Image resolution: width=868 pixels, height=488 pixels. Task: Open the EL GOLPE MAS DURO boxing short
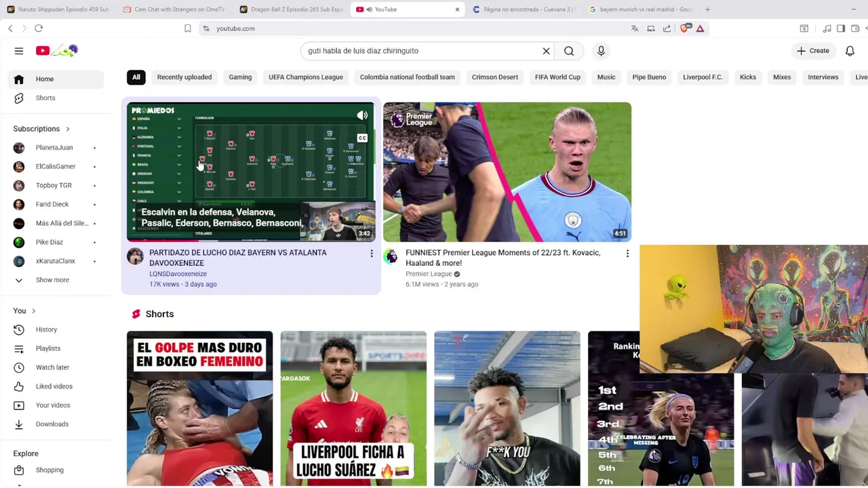pyautogui.click(x=199, y=409)
